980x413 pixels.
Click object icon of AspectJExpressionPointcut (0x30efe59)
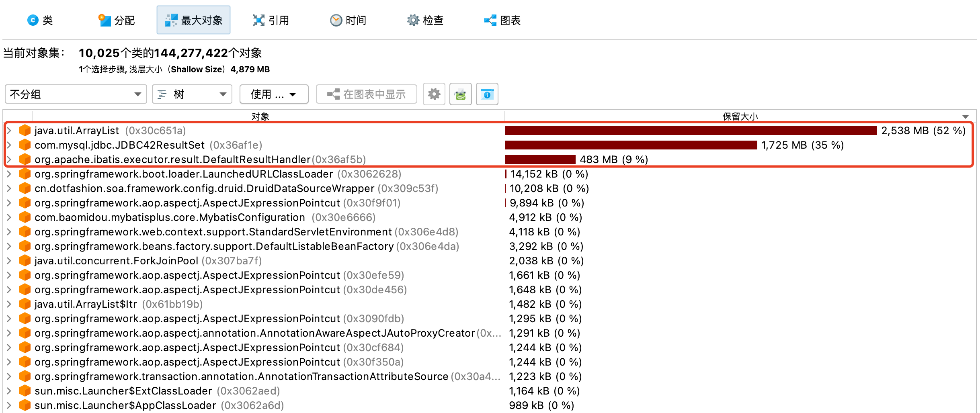25,275
